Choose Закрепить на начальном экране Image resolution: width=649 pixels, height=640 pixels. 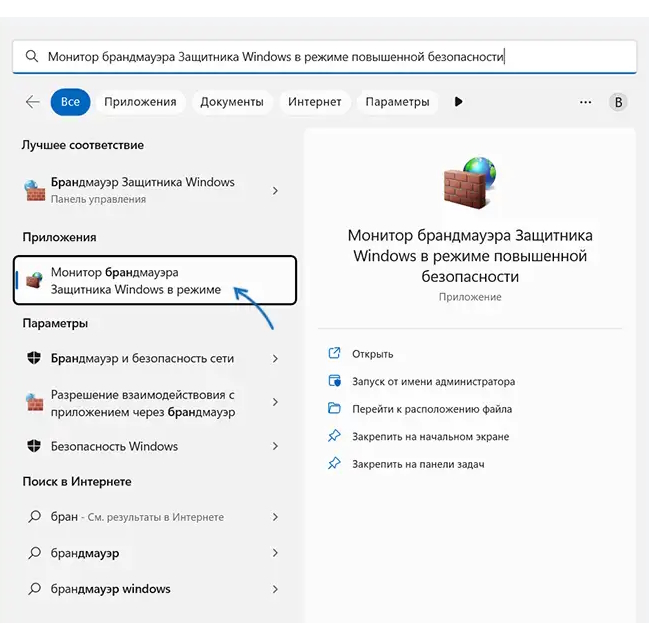[430, 437]
